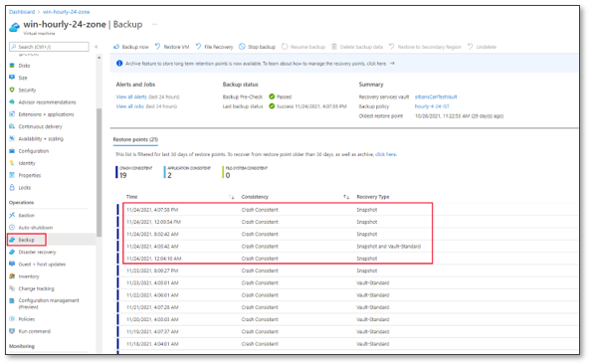Open Extensions + applications in sidebar

pyautogui.click(x=46, y=114)
